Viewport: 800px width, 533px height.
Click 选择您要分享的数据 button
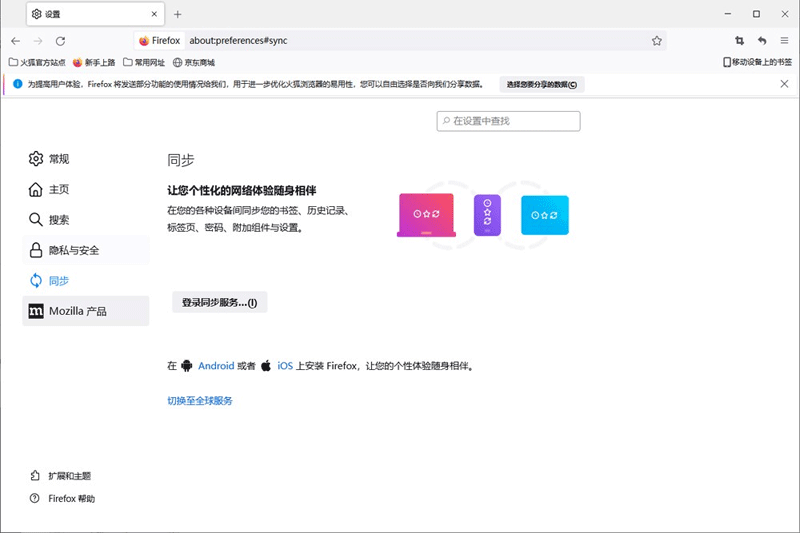point(541,84)
